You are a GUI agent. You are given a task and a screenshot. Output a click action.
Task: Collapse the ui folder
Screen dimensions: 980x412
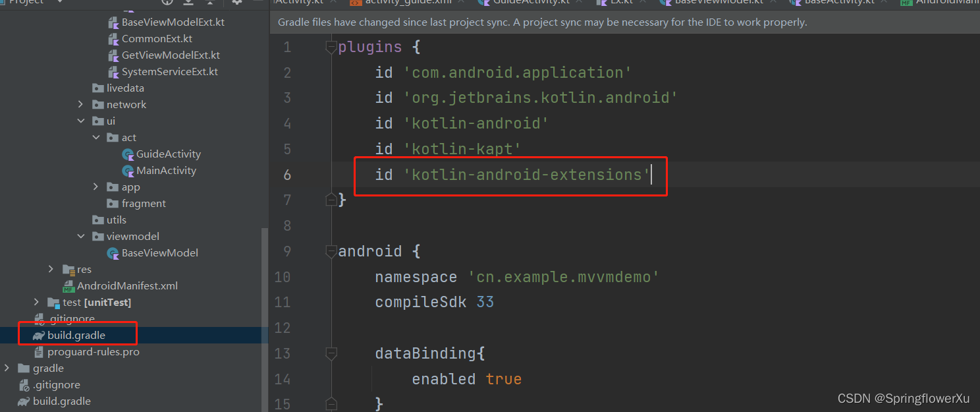[x=80, y=121]
